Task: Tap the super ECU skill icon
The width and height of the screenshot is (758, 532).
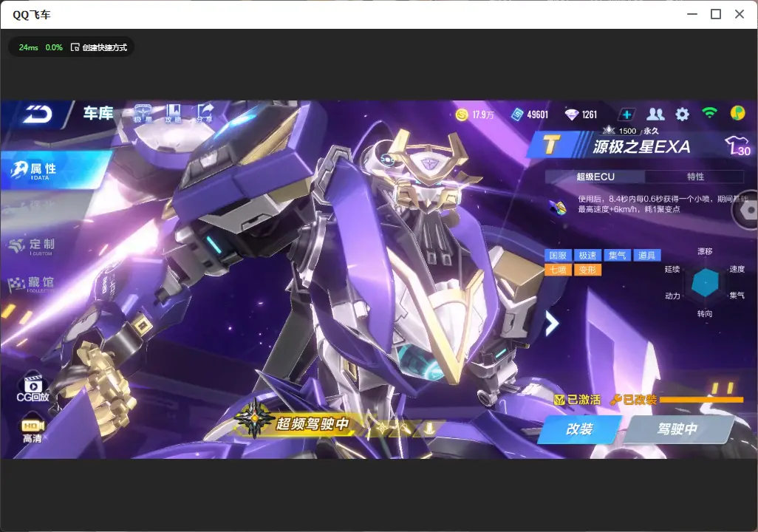Action: pyautogui.click(x=559, y=208)
